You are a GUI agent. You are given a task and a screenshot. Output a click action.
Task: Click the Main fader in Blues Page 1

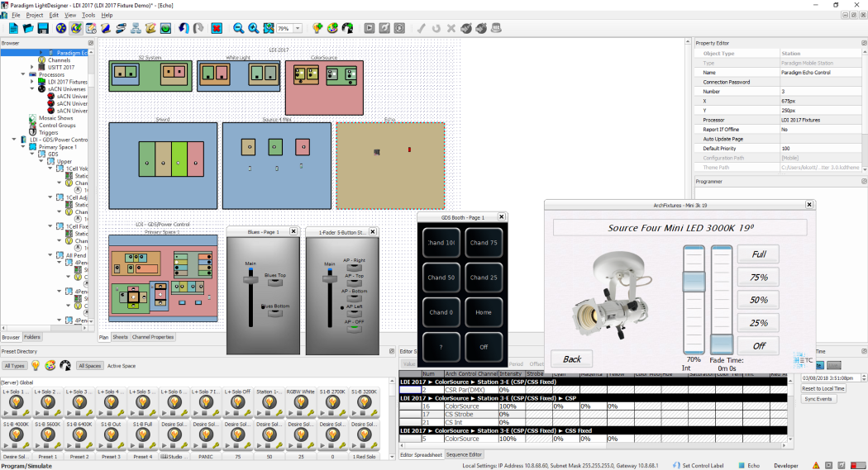pyautogui.click(x=250, y=281)
